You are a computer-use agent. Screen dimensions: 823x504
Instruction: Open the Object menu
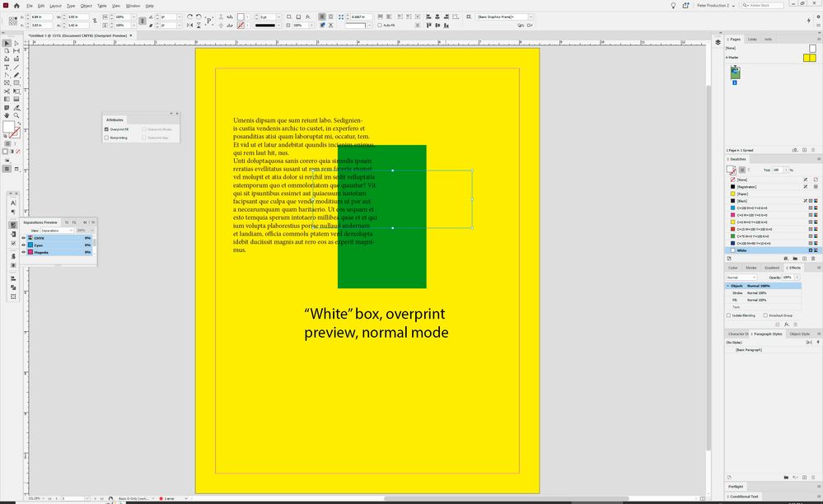pos(86,6)
